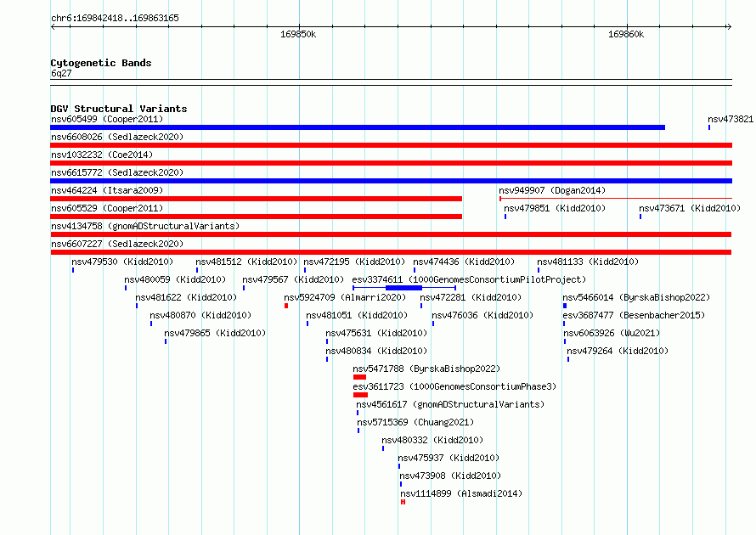The image size is (756, 535).
Task: Open nsv480834 (Kidd2010) label
Action: (x=376, y=351)
